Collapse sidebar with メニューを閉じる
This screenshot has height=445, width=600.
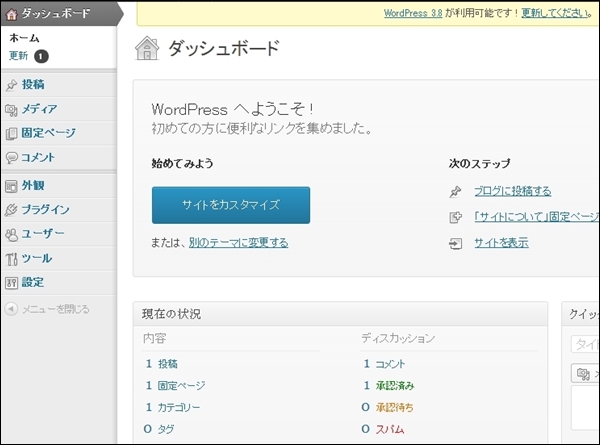point(55,309)
